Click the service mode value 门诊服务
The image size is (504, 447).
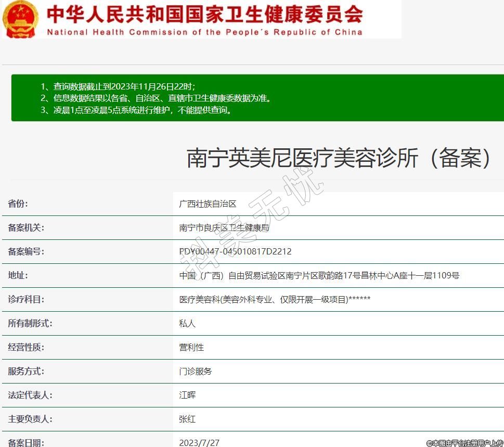(196, 371)
